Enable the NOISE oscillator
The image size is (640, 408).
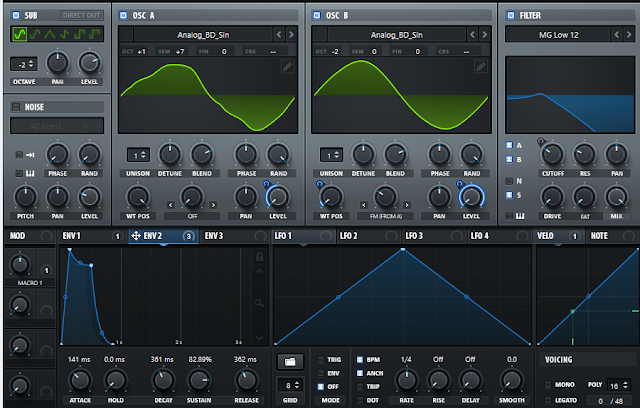16,107
